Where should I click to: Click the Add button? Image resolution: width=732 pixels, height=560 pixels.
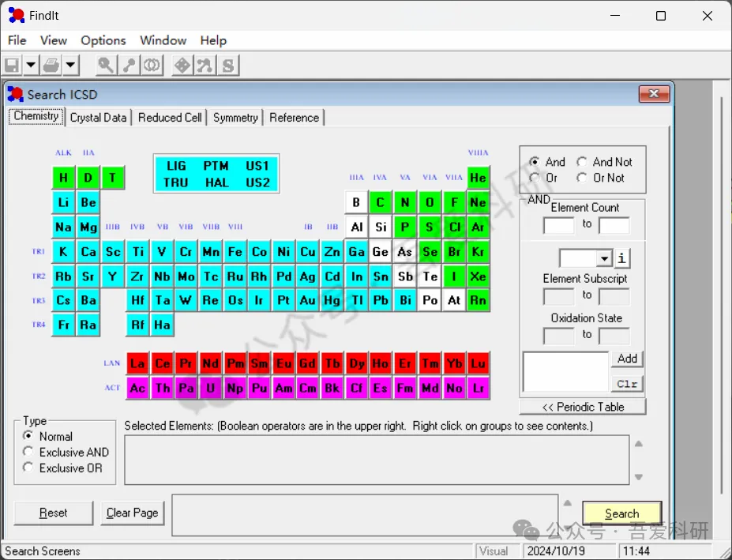tap(627, 359)
